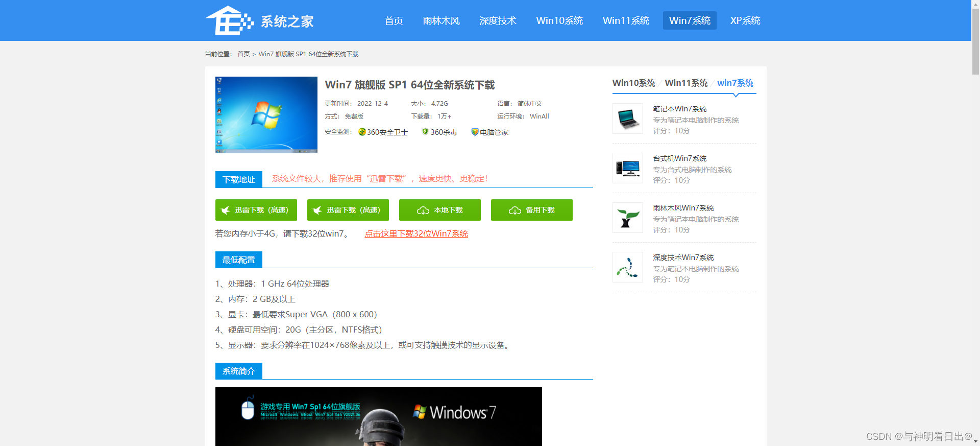Switch to the win7系统 sidebar tab
The image size is (980, 446).
735,83
